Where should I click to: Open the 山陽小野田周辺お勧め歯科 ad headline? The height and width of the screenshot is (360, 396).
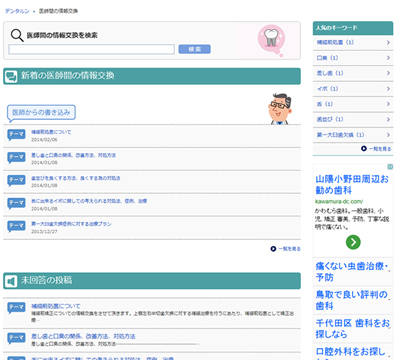point(352,185)
